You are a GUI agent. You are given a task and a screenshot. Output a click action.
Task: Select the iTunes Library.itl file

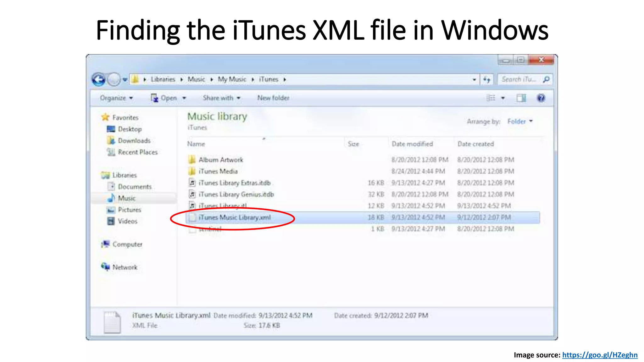tap(223, 206)
